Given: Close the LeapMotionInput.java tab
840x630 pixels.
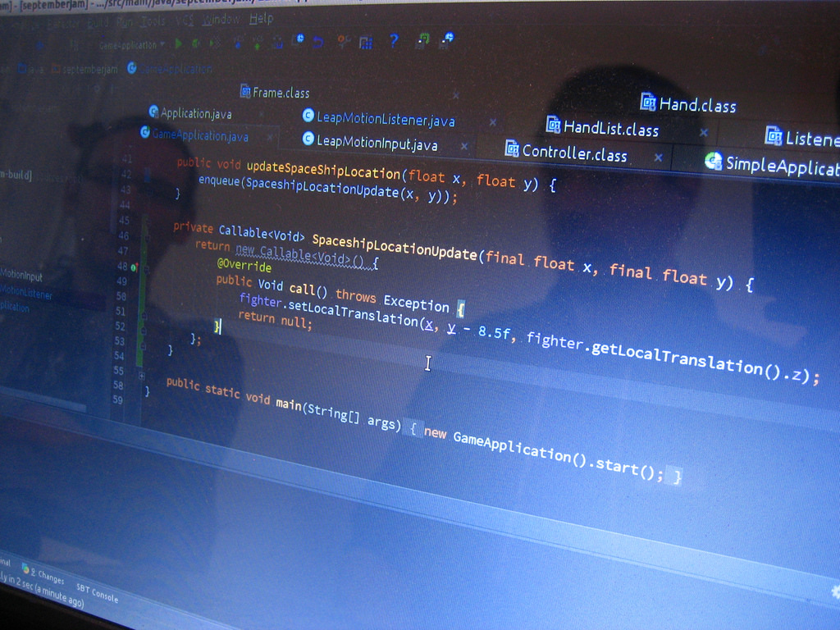Looking at the screenshot, I should click(464, 146).
